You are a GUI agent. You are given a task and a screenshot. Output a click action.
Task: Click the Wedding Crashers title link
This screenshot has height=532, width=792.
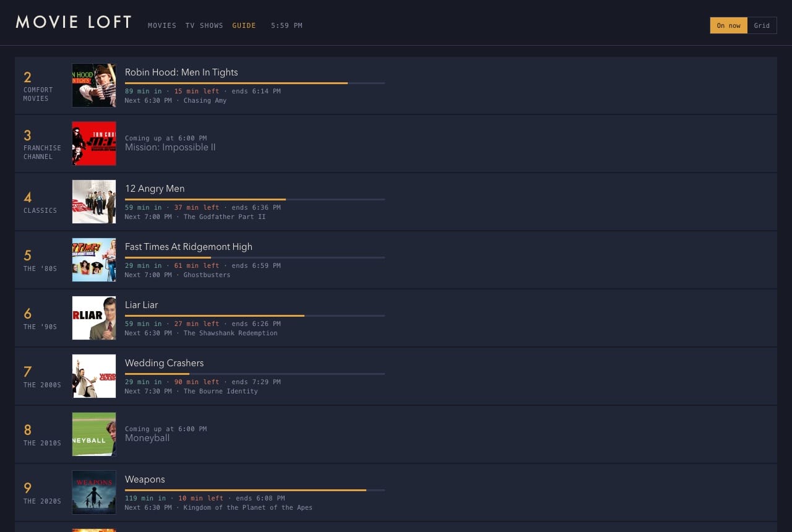pos(164,363)
